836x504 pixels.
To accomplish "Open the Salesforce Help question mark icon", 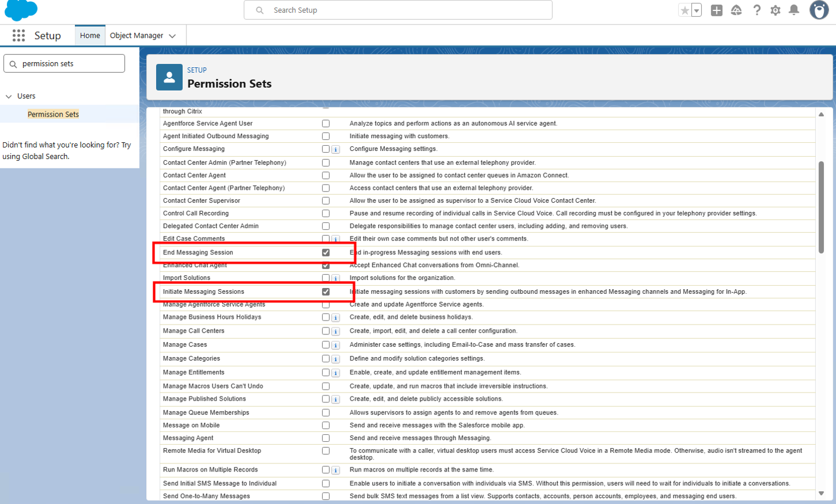I will 756,10.
